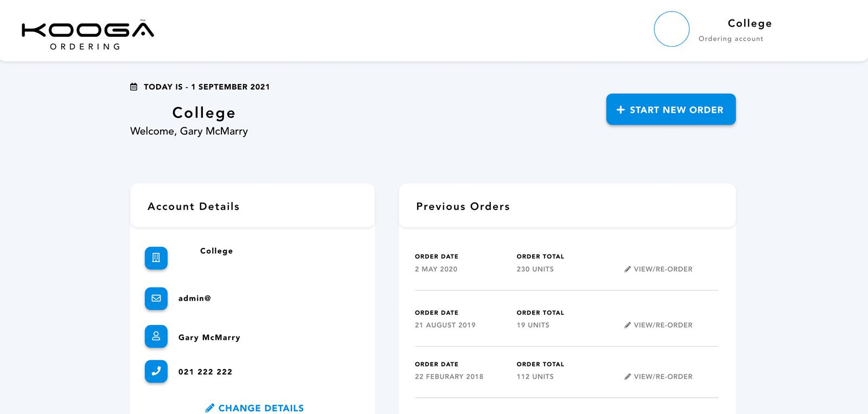Click the calendar icon beside today's date

click(x=133, y=87)
